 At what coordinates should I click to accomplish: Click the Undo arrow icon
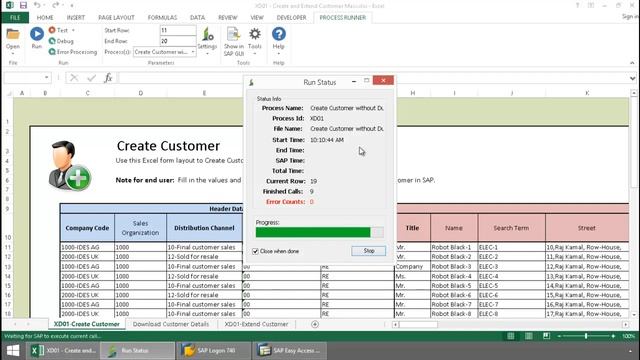37,5
